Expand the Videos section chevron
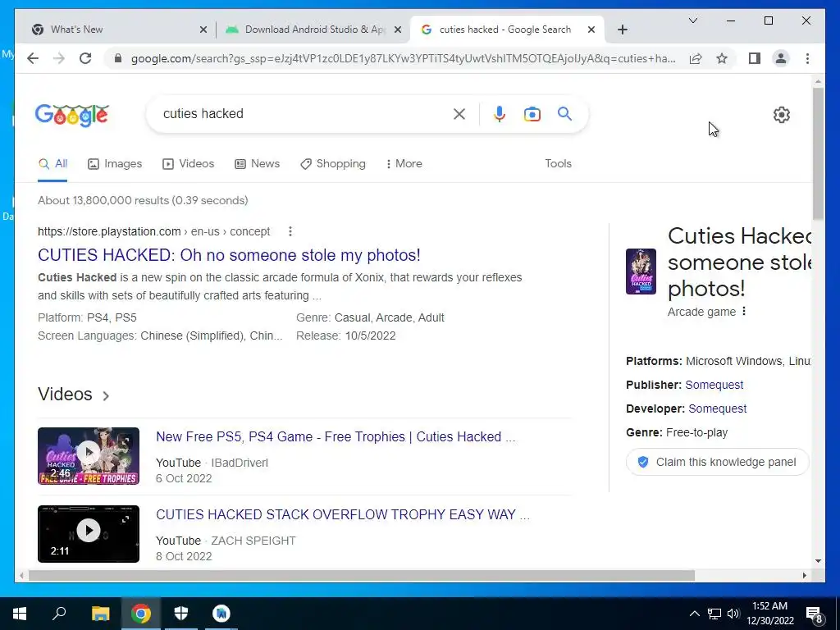 point(106,395)
